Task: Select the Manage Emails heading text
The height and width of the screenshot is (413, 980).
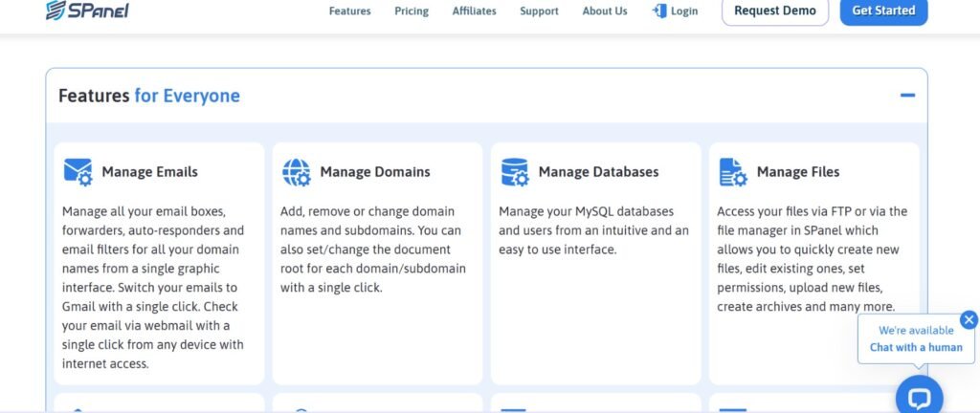Action: point(149,172)
